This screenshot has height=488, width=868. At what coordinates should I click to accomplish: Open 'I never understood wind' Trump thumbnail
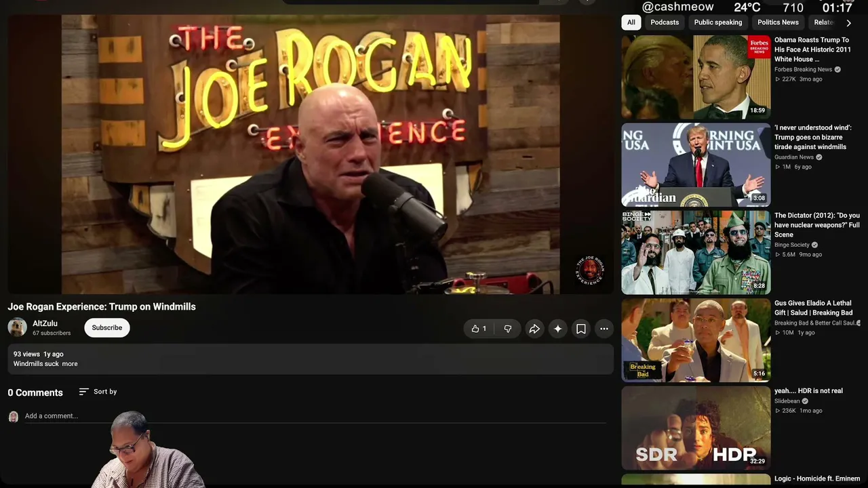click(x=696, y=165)
